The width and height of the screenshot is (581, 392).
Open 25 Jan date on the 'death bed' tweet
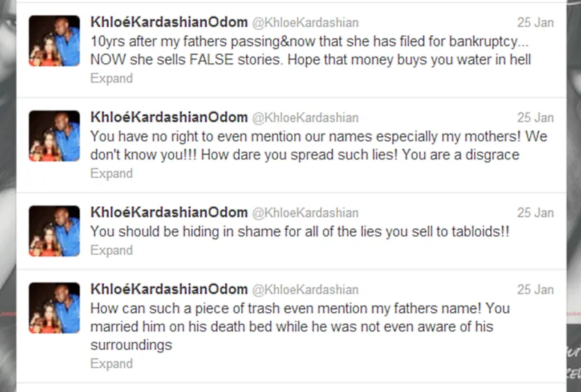[x=535, y=290]
